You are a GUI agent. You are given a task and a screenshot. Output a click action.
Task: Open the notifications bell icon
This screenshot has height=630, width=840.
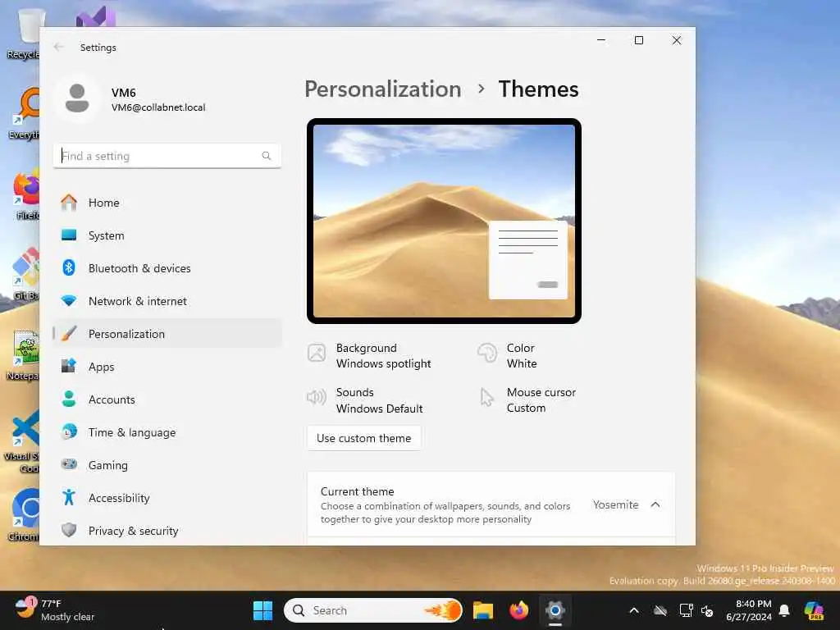point(784,610)
